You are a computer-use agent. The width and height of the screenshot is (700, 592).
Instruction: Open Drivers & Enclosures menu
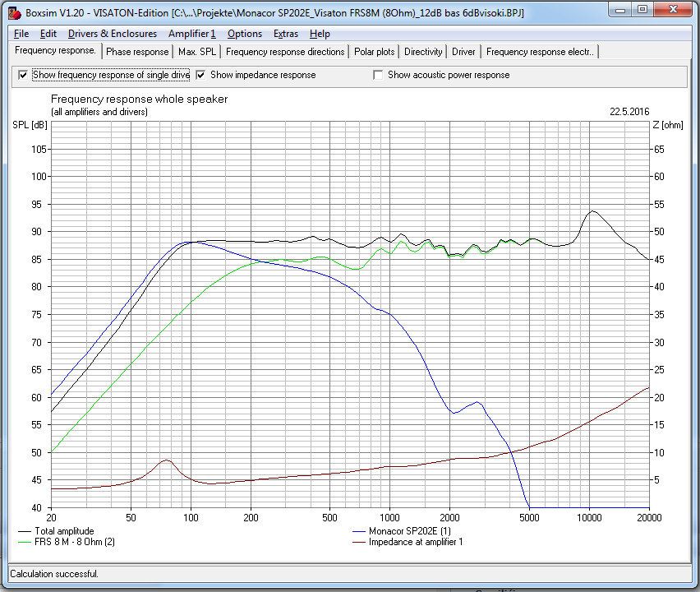(113, 34)
